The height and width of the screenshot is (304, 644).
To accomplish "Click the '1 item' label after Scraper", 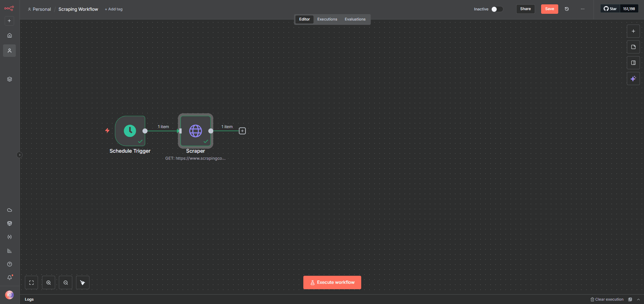I will pyautogui.click(x=227, y=127).
